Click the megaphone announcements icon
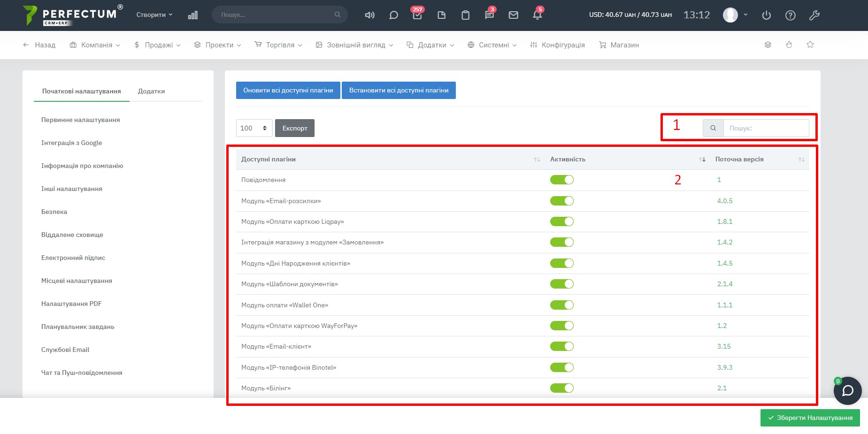Screen dimensions: 868x434 pos(369,15)
